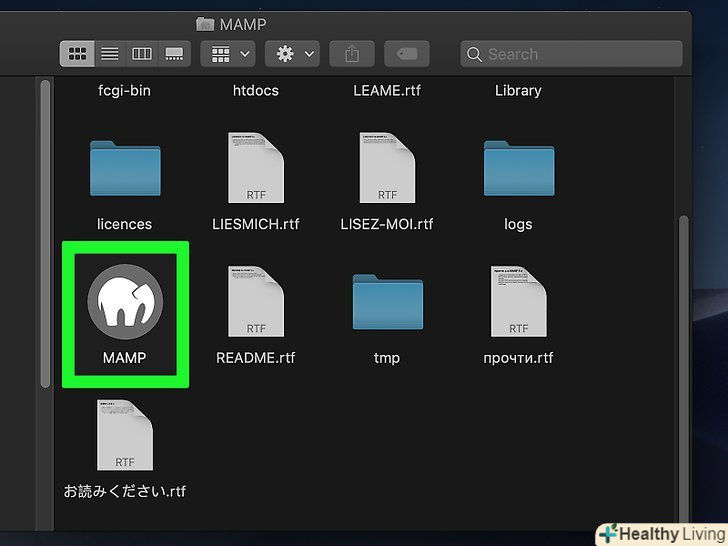Open the gear action menu
Image resolution: width=728 pixels, height=546 pixels.
pos(292,54)
